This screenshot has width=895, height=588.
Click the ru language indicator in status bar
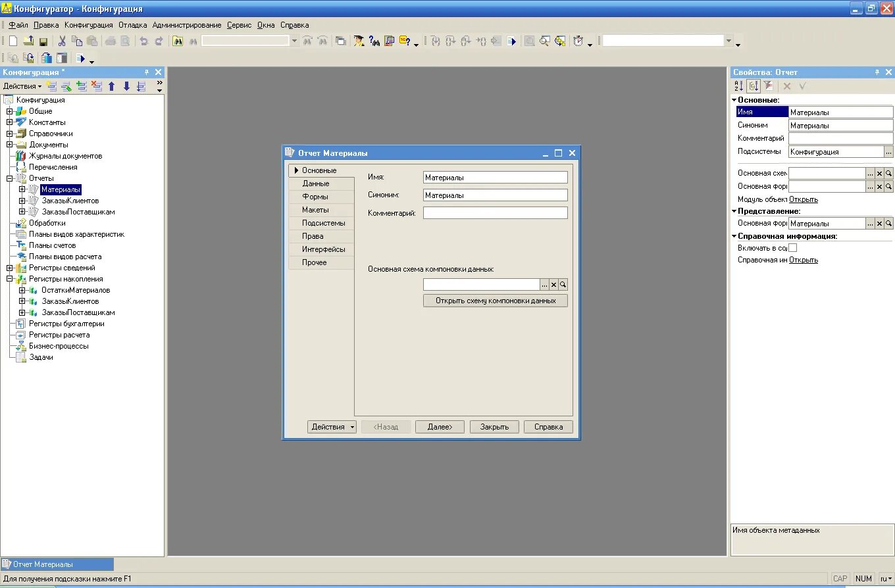tap(886, 579)
